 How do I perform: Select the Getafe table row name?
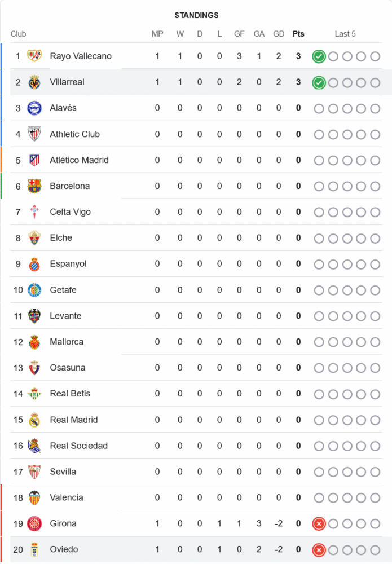63,290
